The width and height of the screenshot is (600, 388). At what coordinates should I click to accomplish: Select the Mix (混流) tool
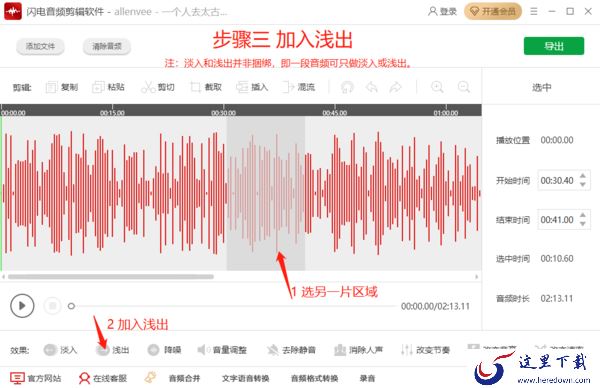(298, 87)
